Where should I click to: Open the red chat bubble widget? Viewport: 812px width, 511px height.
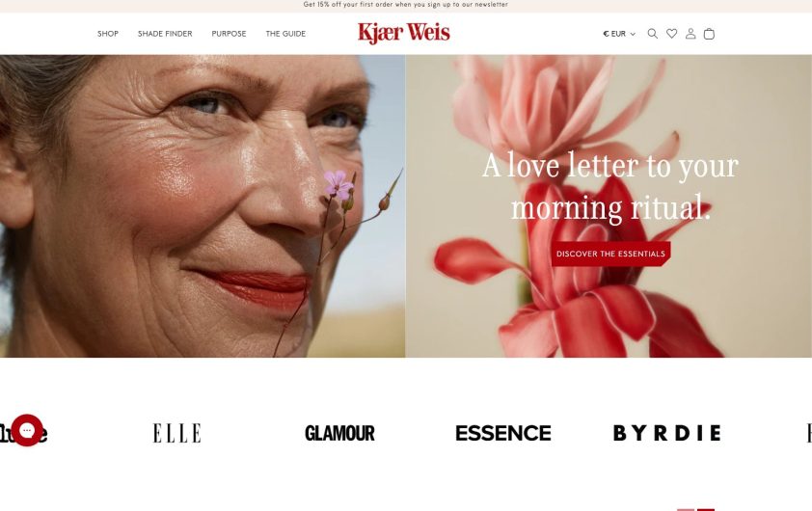pyautogui.click(x=27, y=430)
